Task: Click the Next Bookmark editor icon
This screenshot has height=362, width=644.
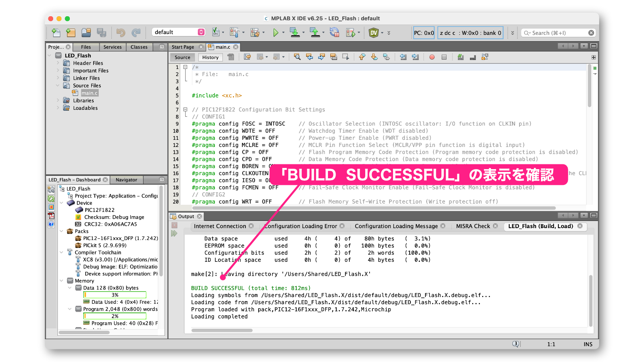Action: point(374,57)
